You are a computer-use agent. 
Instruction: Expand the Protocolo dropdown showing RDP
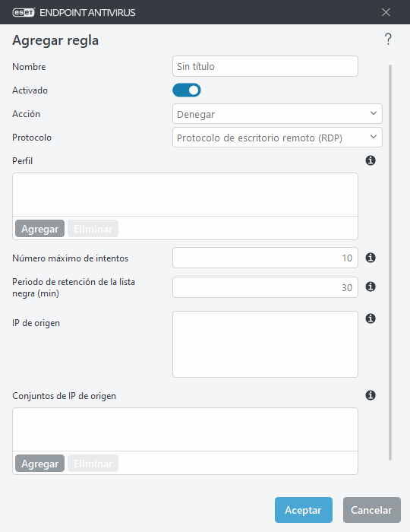coord(277,138)
